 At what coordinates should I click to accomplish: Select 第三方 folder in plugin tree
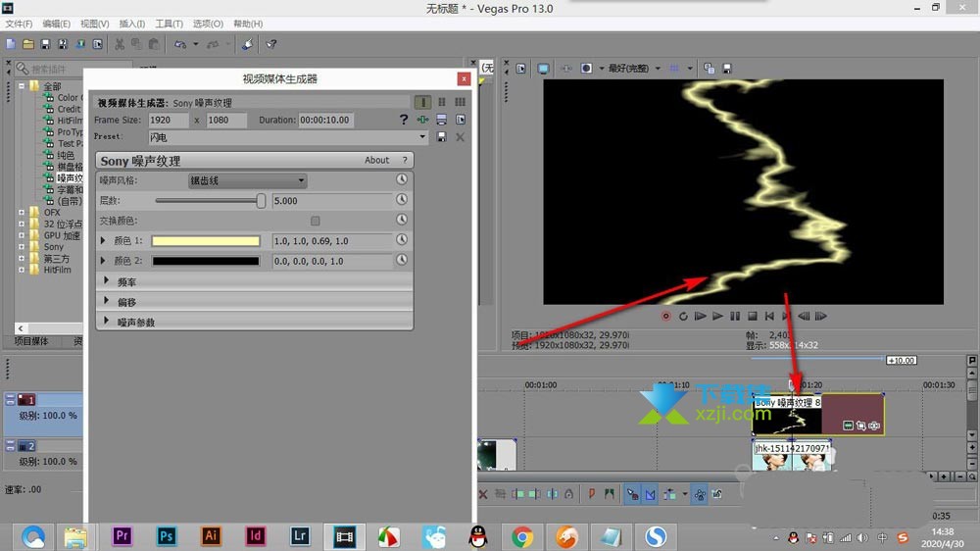(56, 258)
